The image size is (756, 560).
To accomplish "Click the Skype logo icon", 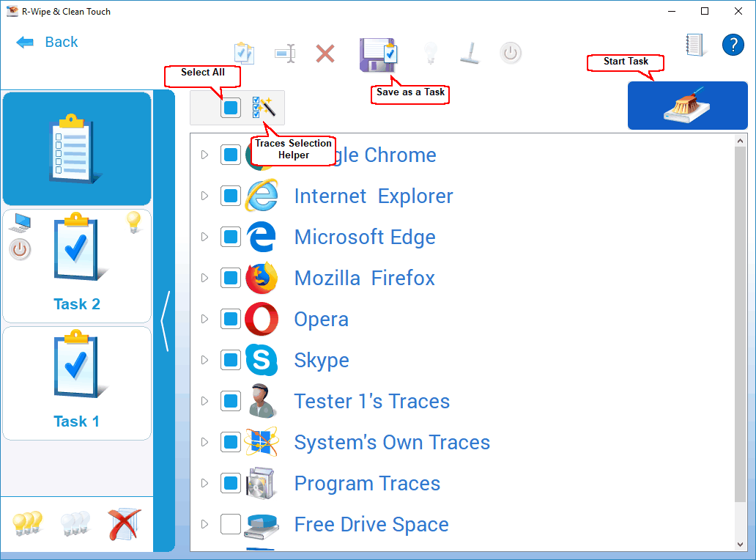I will coord(262,360).
